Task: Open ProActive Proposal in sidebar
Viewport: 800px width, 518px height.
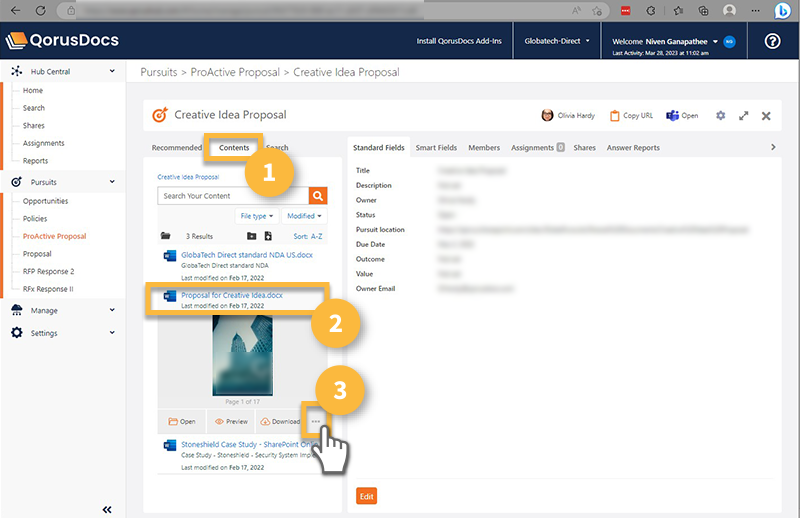Action: tap(55, 236)
